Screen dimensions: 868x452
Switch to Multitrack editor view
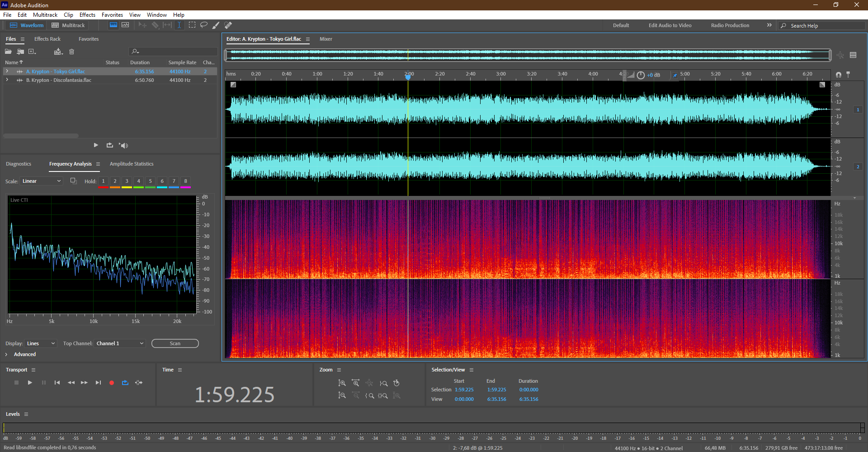click(x=68, y=25)
